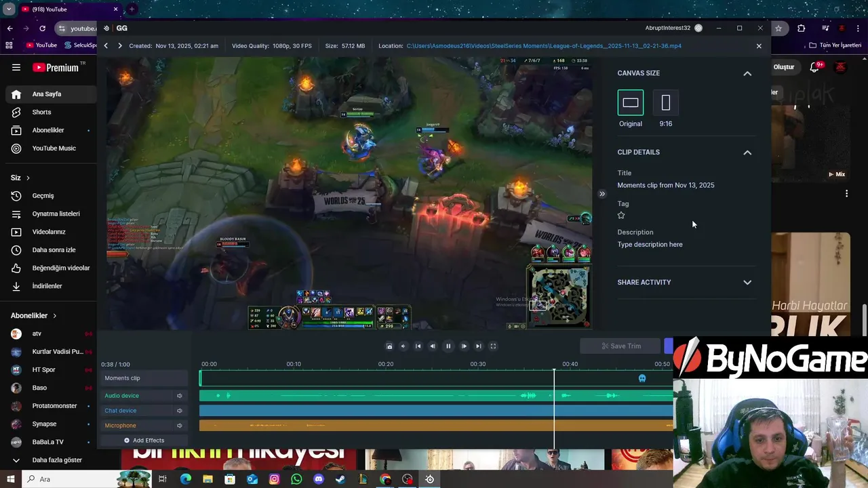
Task: Close the clip editor with X
Action: click(759, 46)
